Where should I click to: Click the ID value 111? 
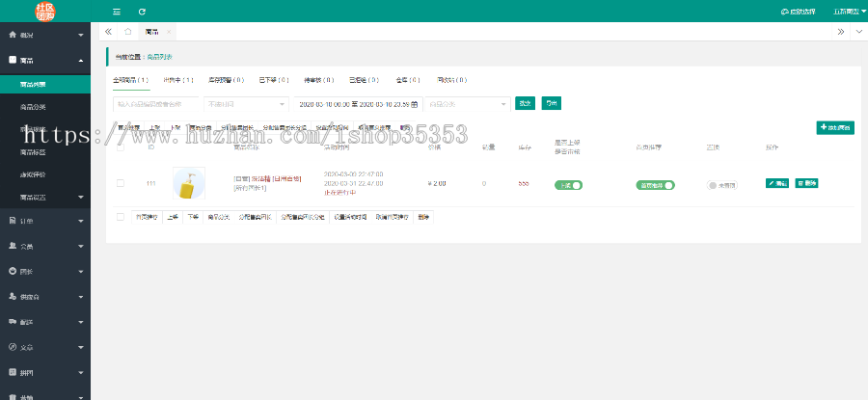pyautogui.click(x=150, y=183)
